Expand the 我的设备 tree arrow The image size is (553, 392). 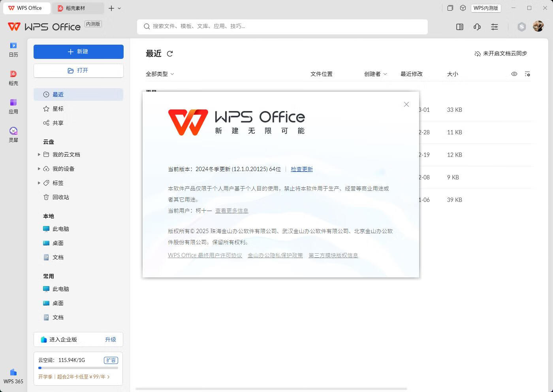pyautogui.click(x=39, y=169)
